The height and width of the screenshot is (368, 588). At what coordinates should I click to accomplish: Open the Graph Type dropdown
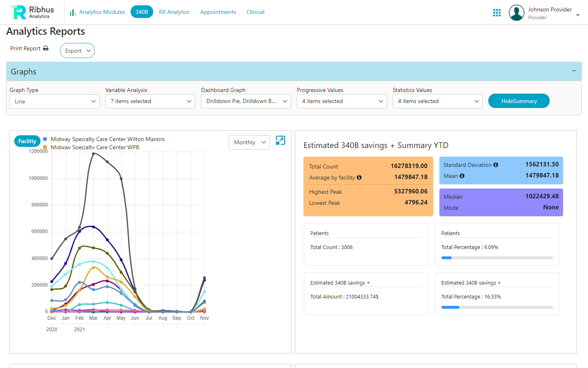[x=54, y=101]
